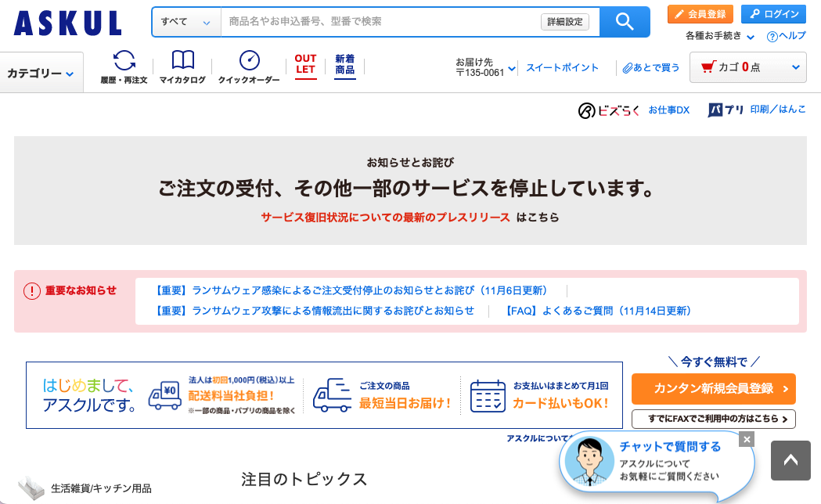Change delivery address お届け先 〒135-0061
Viewport: 821px width, 504px height.
click(485, 68)
